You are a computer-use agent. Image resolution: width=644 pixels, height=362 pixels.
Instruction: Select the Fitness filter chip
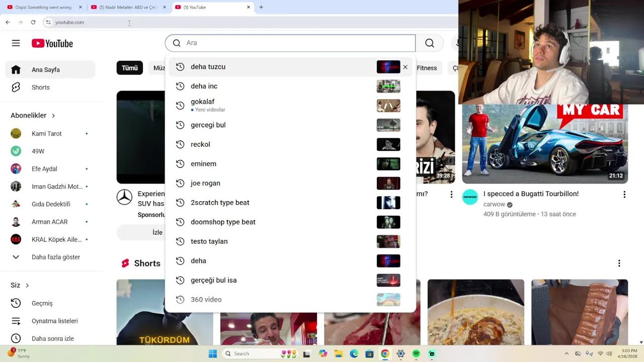(x=427, y=68)
